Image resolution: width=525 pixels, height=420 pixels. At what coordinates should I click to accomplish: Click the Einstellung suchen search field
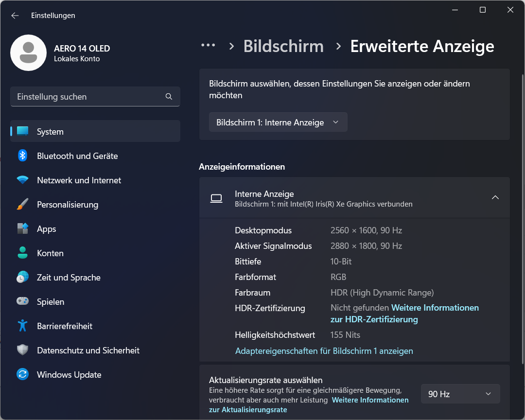87,97
